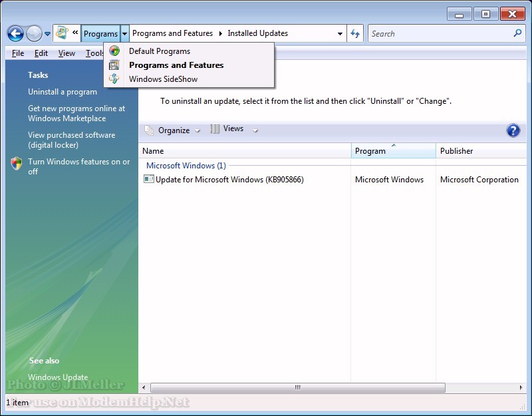Click View purchased software link
532x416 pixels.
[71, 140]
